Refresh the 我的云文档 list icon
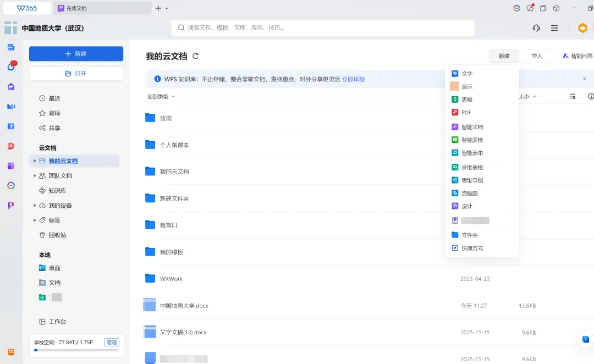The width and height of the screenshot is (594, 364). (x=195, y=56)
